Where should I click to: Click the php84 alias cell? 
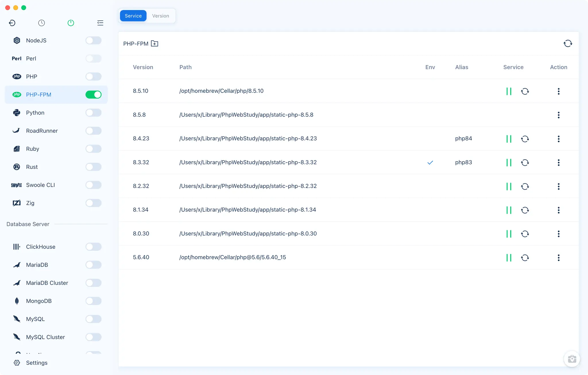coord(463,138)
